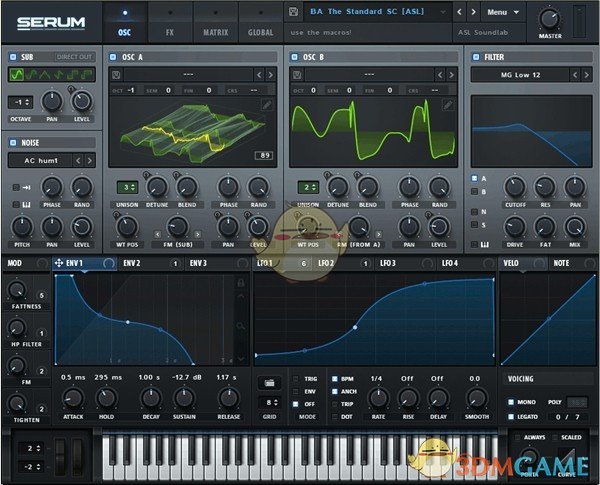Toggle the LFO BPM sync checkbox

point(334,379)
